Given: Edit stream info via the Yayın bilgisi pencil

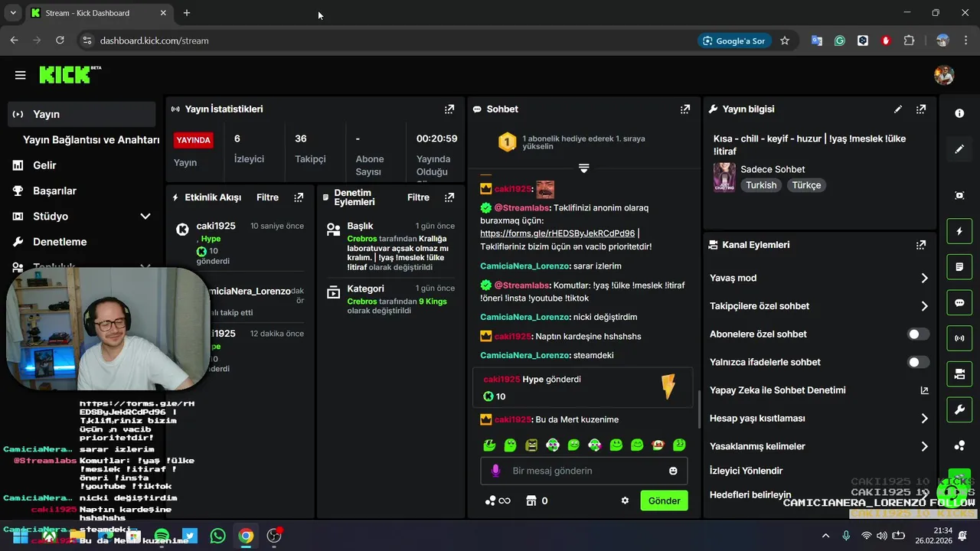Looking at the screenshot, I should coord(898,109).
